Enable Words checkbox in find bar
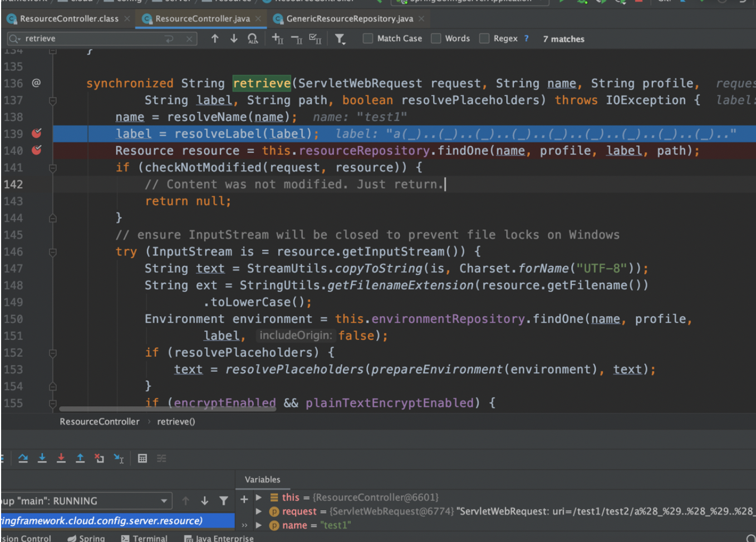Image resolution: width=756 pixels, height=542 pixels. [436, 38]
